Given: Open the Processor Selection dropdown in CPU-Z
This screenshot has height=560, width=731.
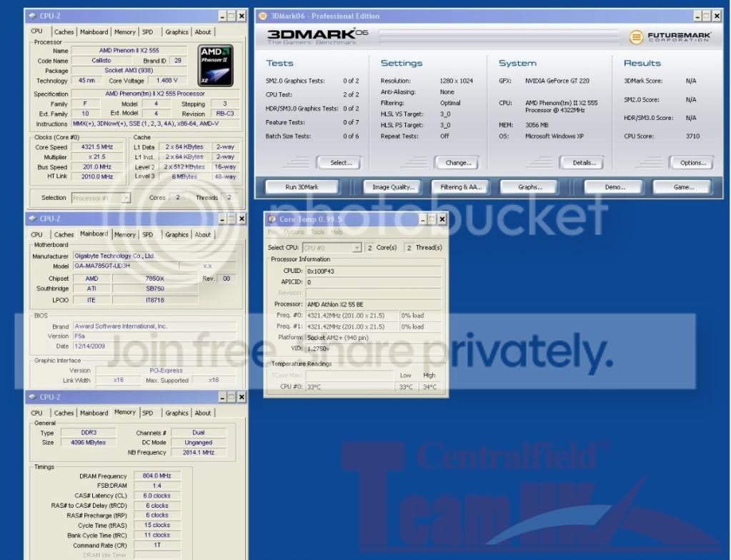Looking at the screenshot, I should (x=100, y=198).
